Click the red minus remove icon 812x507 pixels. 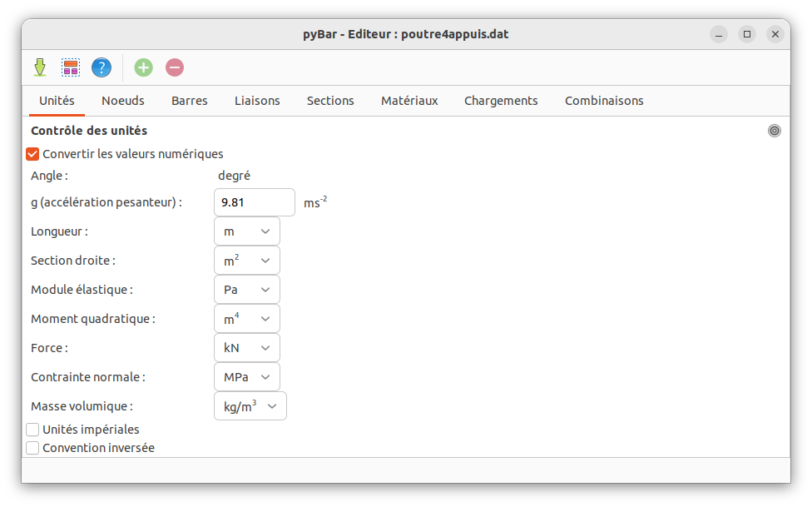[x=175, y=67]
